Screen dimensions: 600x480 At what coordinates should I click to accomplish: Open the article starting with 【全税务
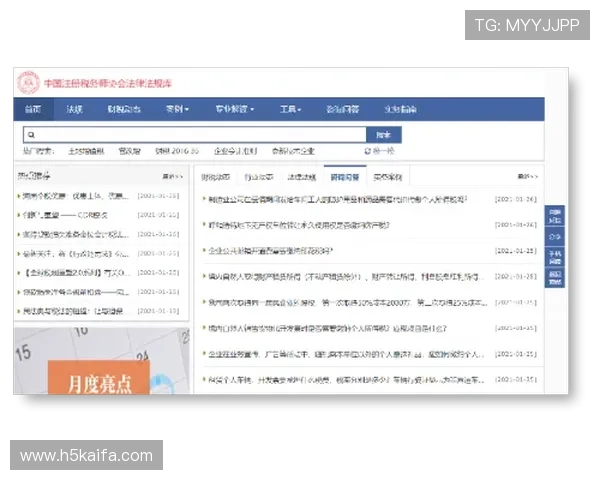[76, 273]
